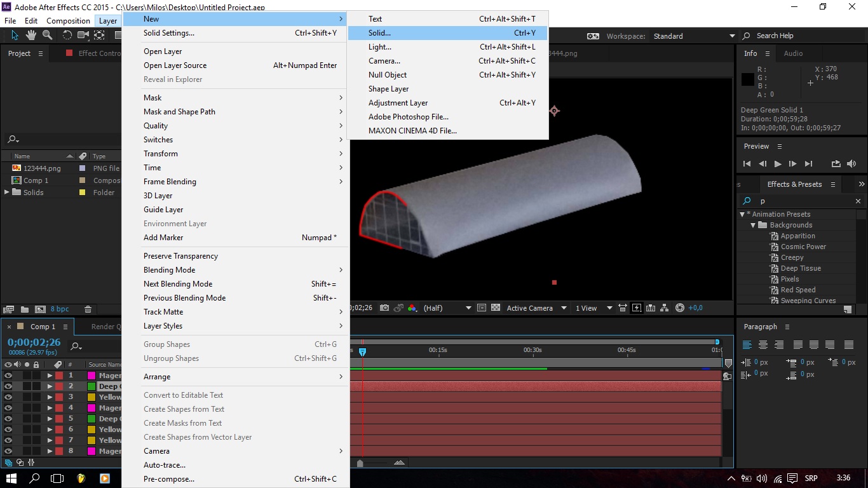Toggle visibility of layer 1 eye

(x=8, y=376)
